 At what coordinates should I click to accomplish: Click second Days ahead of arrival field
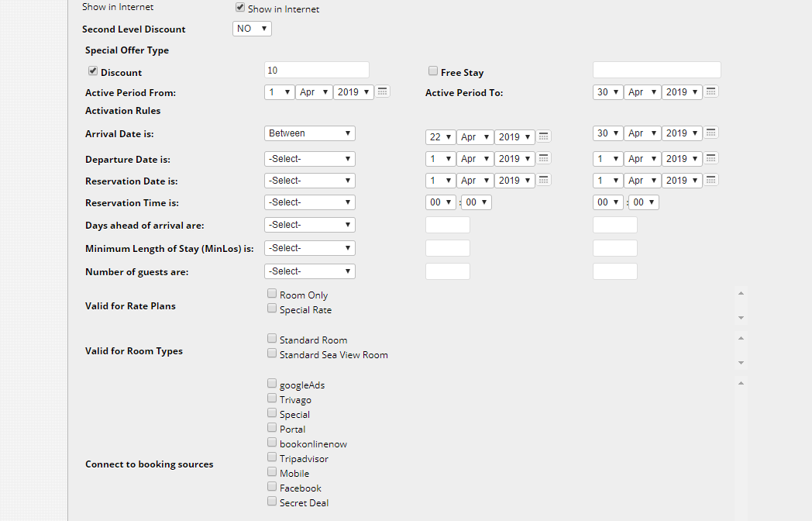(x=614, y=225)
